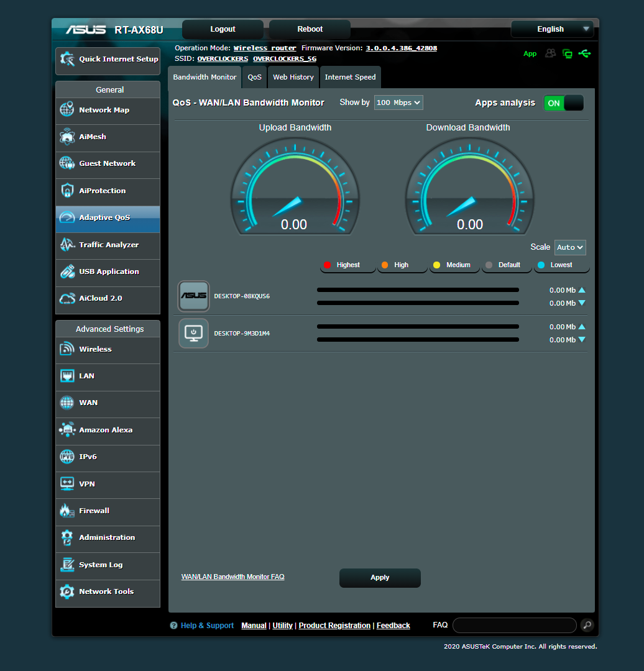Open the Scale Auto dropdown
The height and width of the screenshot is (671, 644).
[570, 247]
